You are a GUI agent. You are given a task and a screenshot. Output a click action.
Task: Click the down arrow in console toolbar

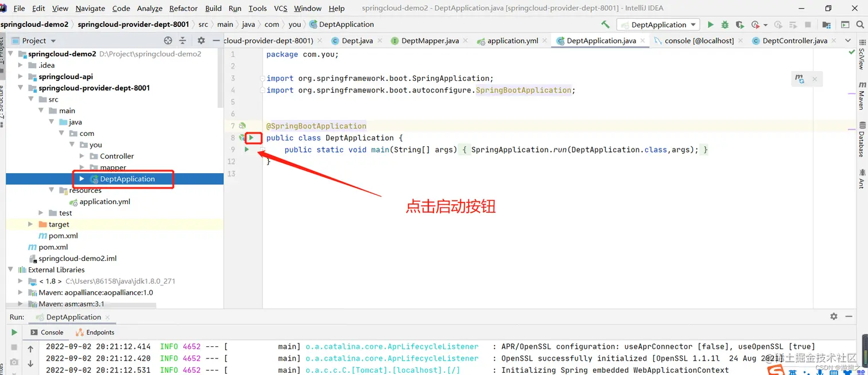point(30,364)
